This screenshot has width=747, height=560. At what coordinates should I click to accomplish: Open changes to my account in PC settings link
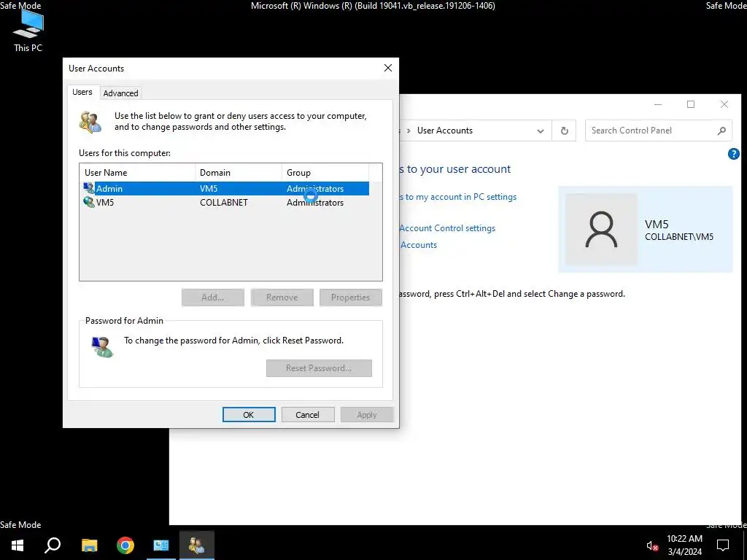[x=458, y=197]
